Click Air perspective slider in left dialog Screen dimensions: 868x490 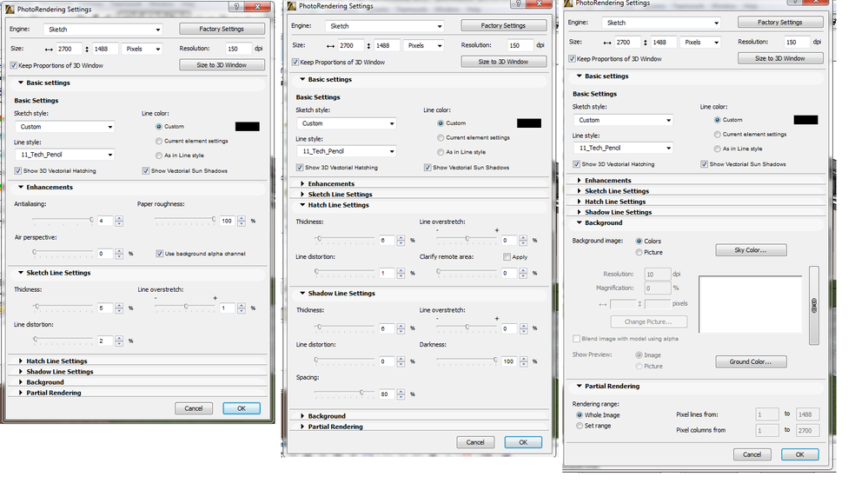pos(63,253)
